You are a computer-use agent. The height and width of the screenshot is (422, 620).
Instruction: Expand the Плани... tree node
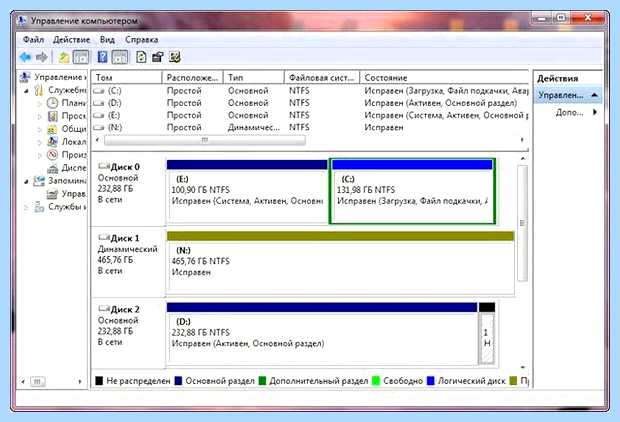click(x=40, y=104)
